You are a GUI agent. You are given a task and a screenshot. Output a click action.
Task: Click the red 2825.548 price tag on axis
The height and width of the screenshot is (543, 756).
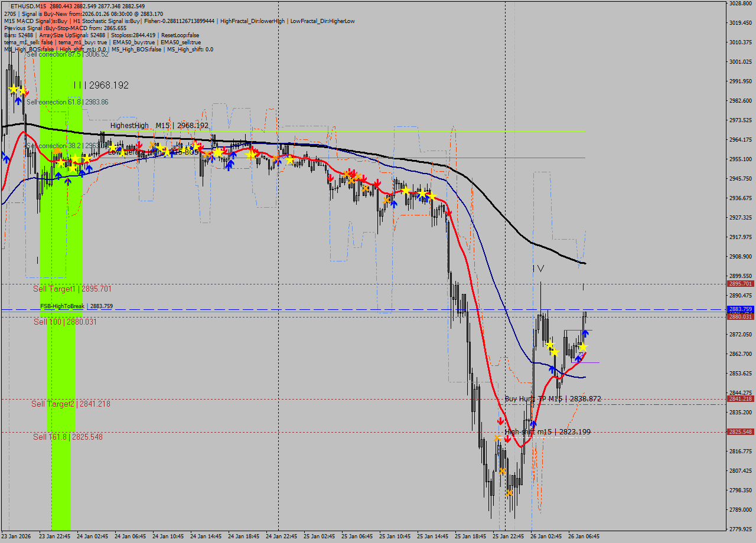click(x=740, y=431)
